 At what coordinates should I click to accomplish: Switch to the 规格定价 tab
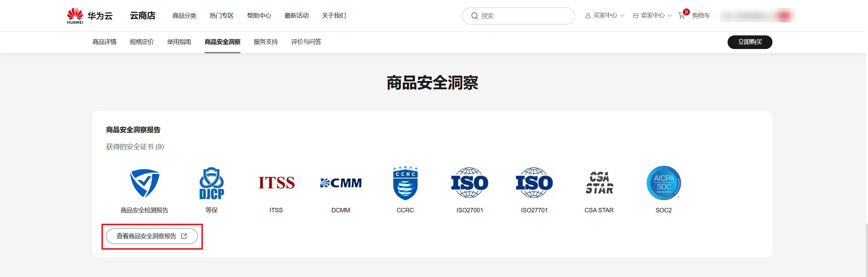(x=142, y=42)
